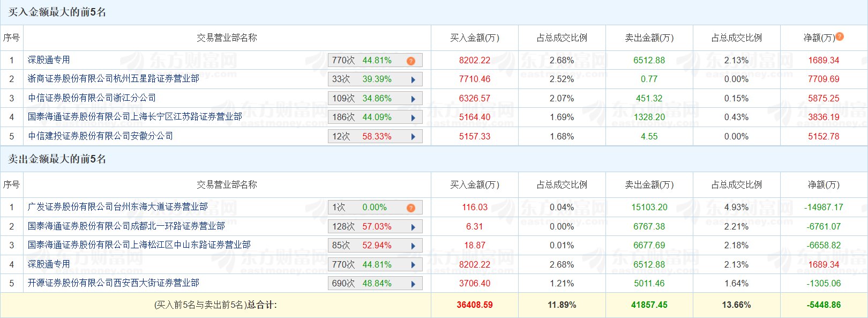This screenshot has width=868, height=318.
Task: Expand the arrow for 国泰海通上海长宁区江苏路 row
Action: tap(413, 118)
